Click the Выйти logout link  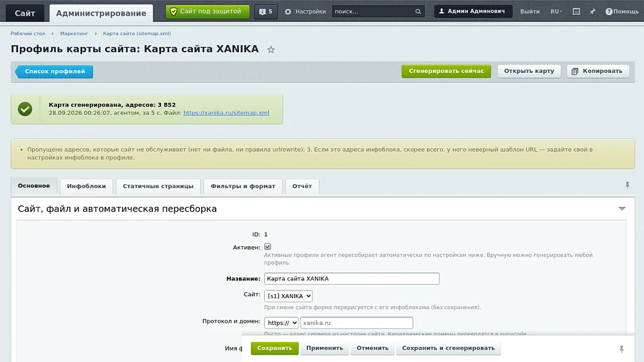coord(530,11)
